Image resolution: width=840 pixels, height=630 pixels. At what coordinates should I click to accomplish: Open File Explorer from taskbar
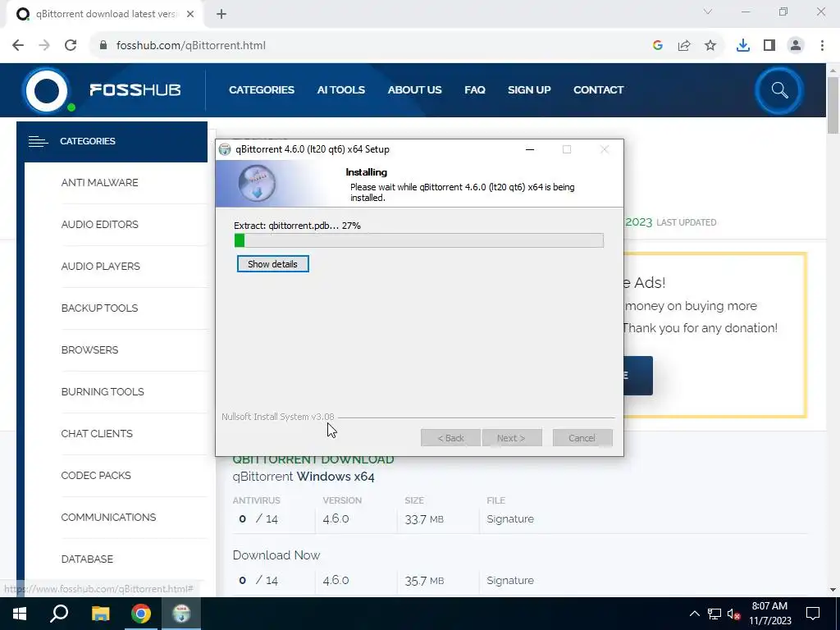(x=100, y=614)
